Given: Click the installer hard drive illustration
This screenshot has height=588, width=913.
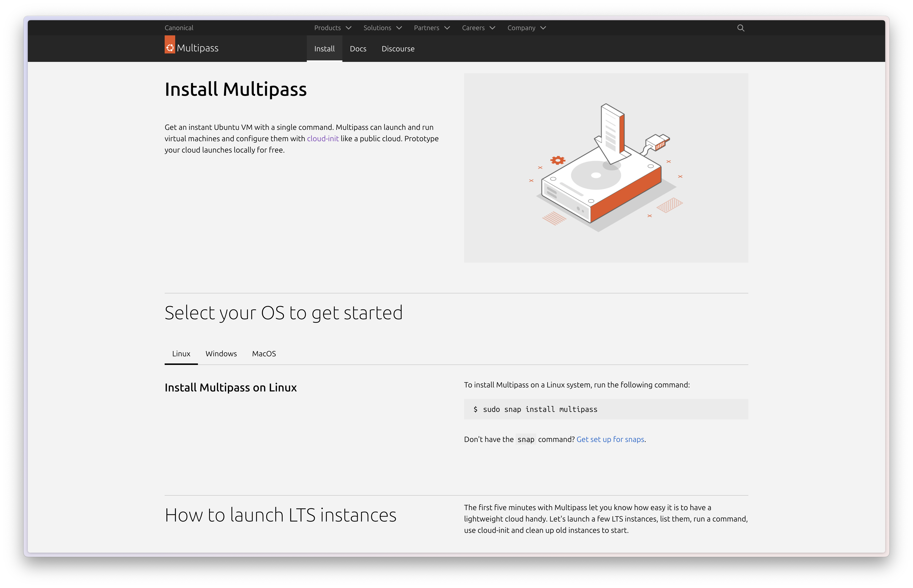Looking at the screenshot, I should [x=606, y=168].
